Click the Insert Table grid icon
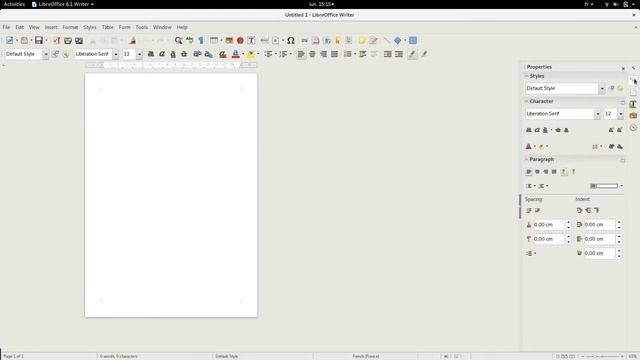Viewport: 640px width, 360px height. coord(213,40)
